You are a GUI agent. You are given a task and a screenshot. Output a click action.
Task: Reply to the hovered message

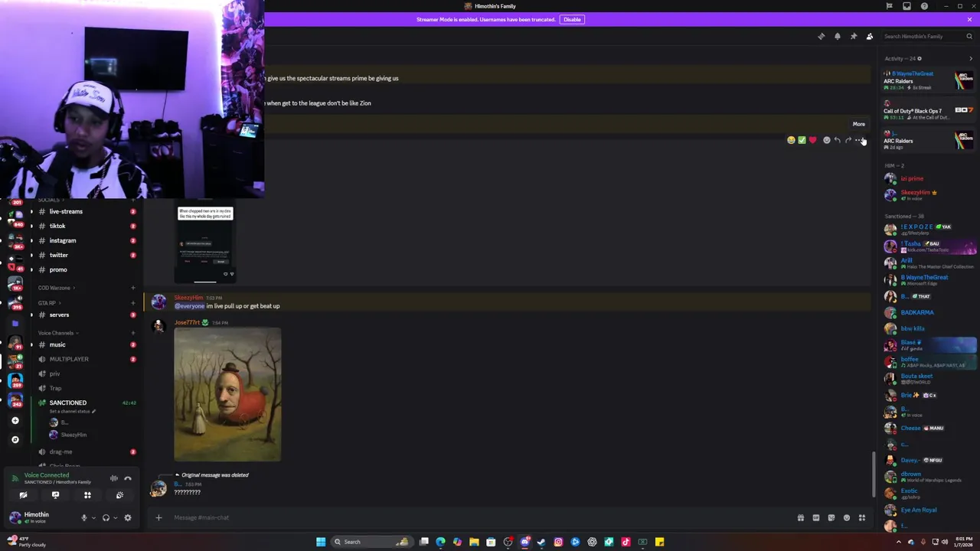838,140
